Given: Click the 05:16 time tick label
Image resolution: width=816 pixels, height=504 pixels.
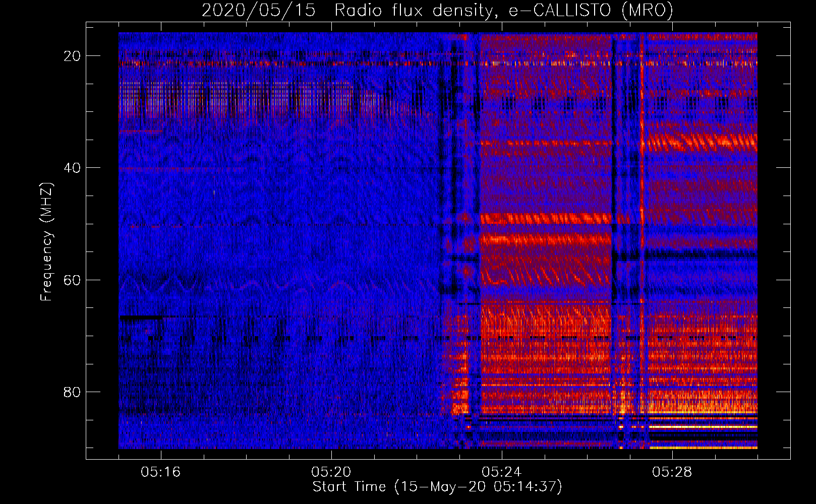Looking at the screenshot, I should pyautogui.click(x=161, y=472).
